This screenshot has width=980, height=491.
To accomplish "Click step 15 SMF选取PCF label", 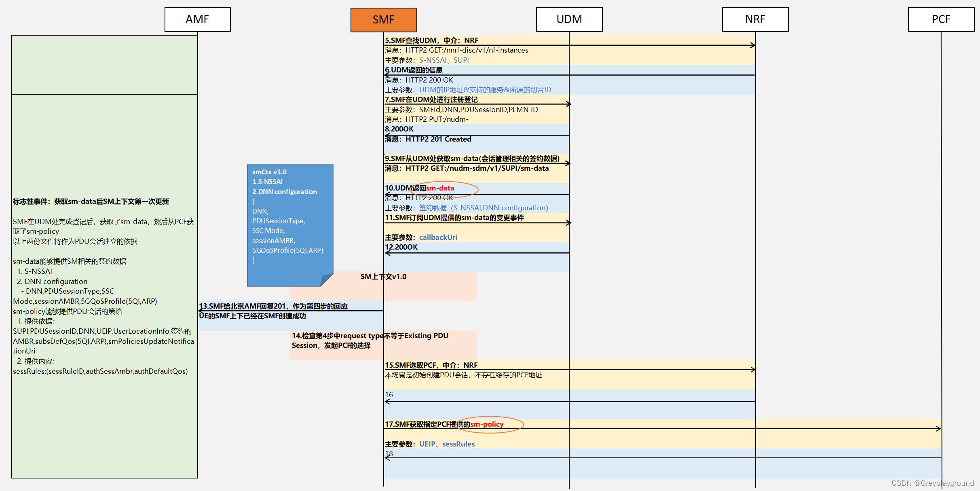I will 431,365.
